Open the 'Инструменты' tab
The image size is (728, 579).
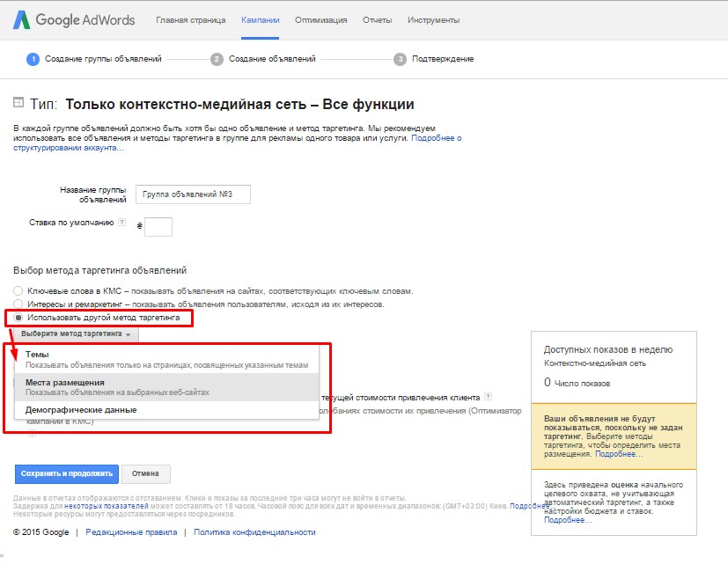[434, 20]
